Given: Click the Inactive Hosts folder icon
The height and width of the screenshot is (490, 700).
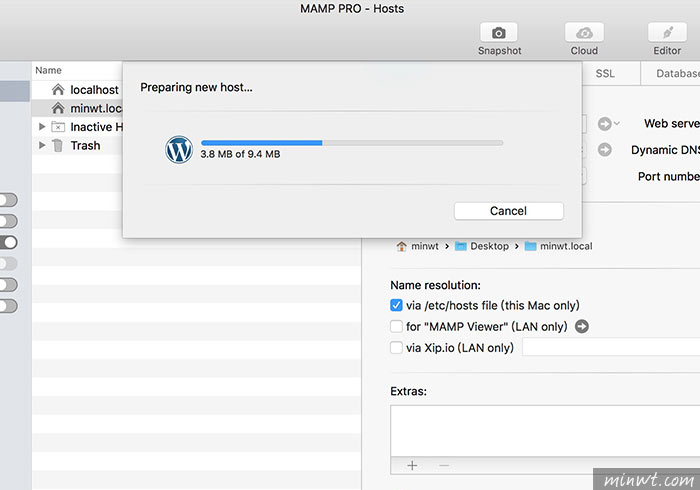Looking at the screenshot, I should [58, 127].
